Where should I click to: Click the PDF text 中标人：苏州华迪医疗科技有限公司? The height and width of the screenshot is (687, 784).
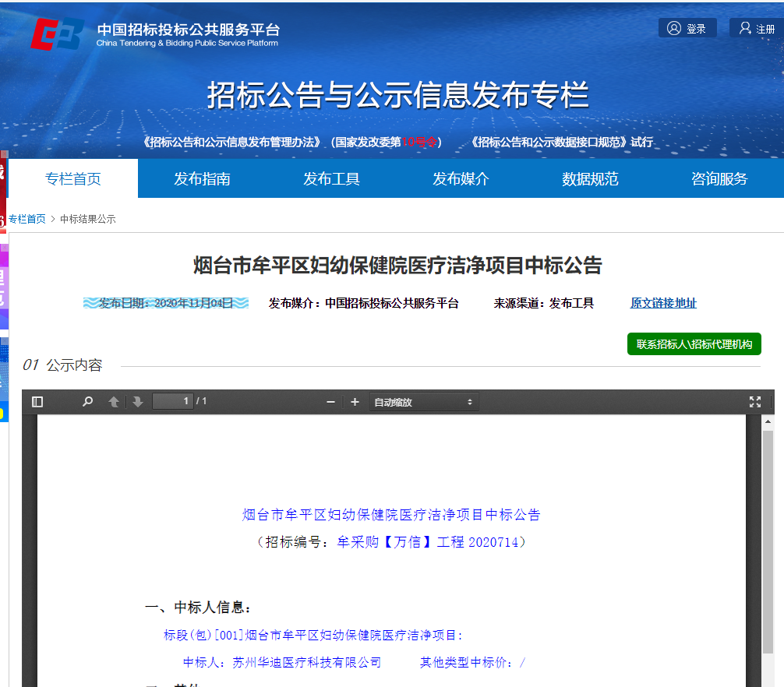(282, 663)
